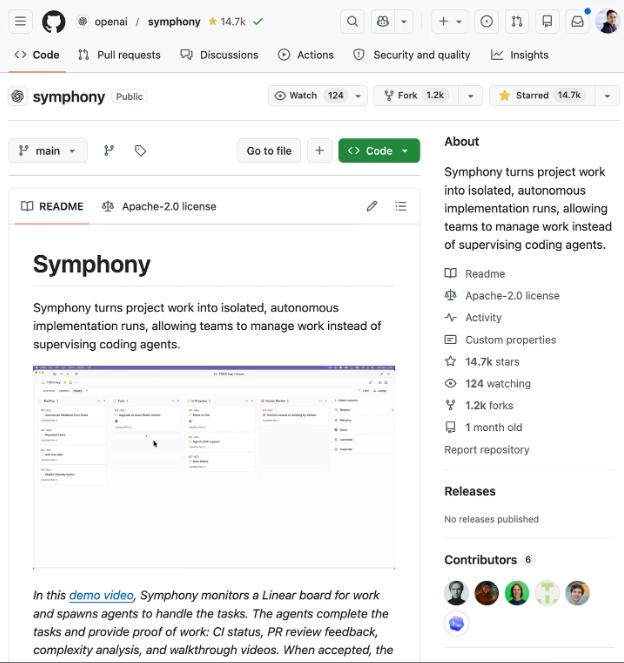Click the search magnifier icon

click(352, 21)
